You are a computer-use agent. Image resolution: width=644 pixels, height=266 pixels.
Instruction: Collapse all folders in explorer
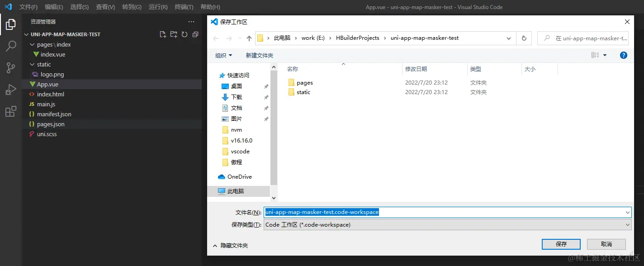(195, 34)
